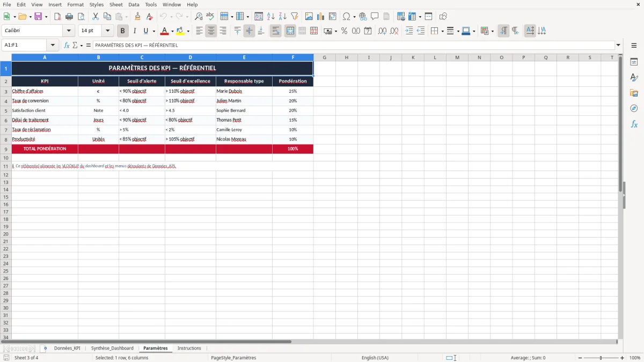
Task: Expand the formula bar arrow
Action: click(618, 45)
